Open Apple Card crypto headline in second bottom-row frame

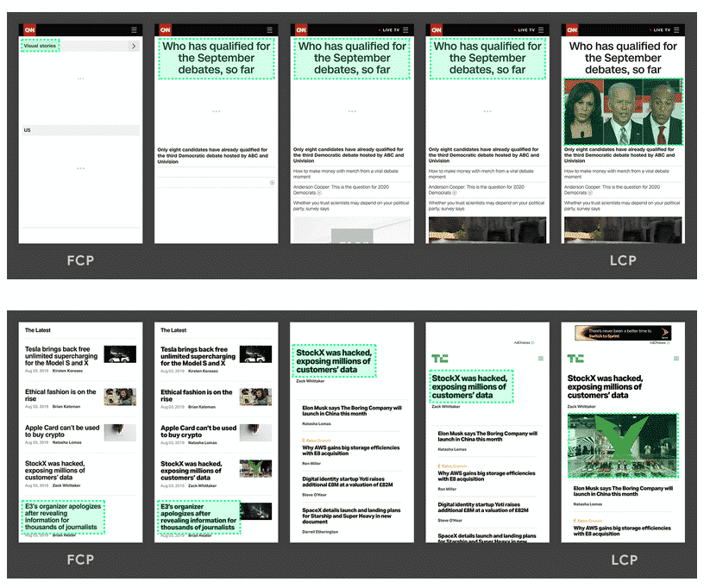(198, 431)
